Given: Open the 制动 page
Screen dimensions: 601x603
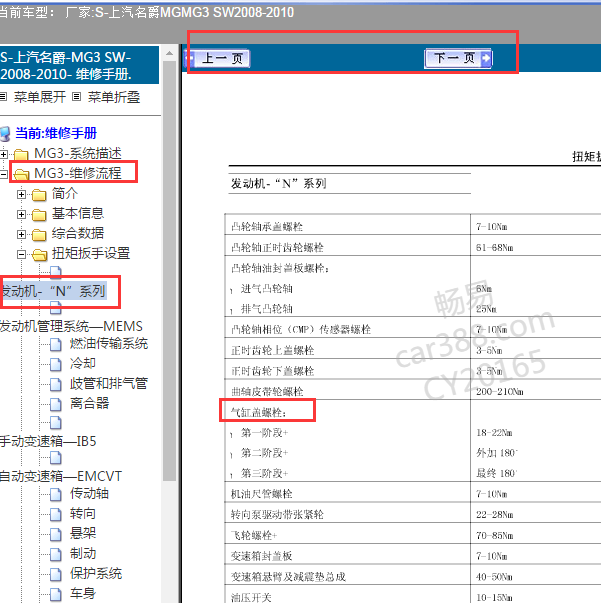Looking at the screenshot, I should click(83, 553).
